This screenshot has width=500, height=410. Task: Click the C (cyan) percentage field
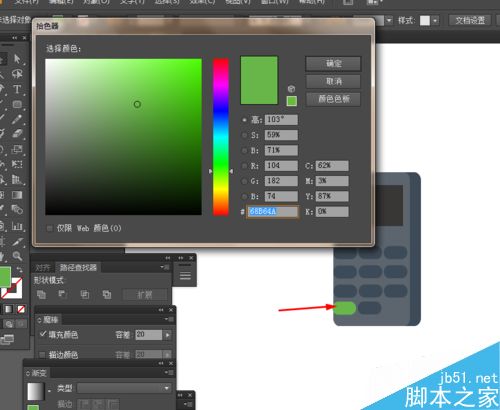click(332, 166)
